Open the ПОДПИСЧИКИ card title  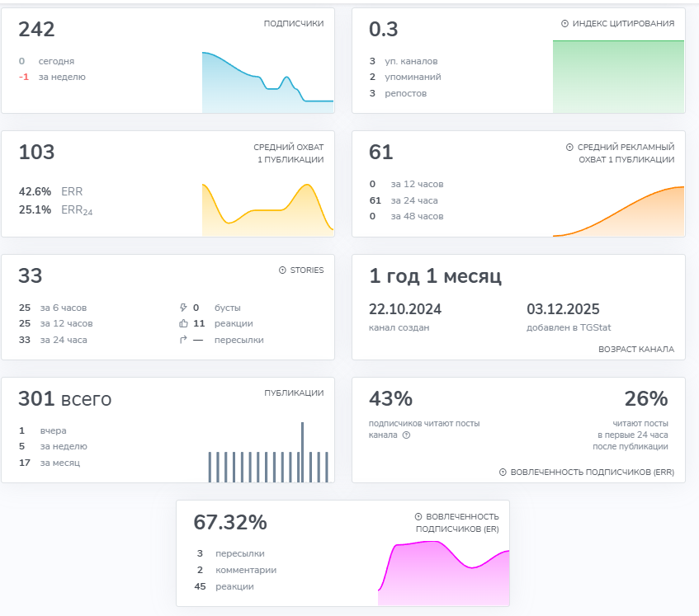[x=293, y=24]
